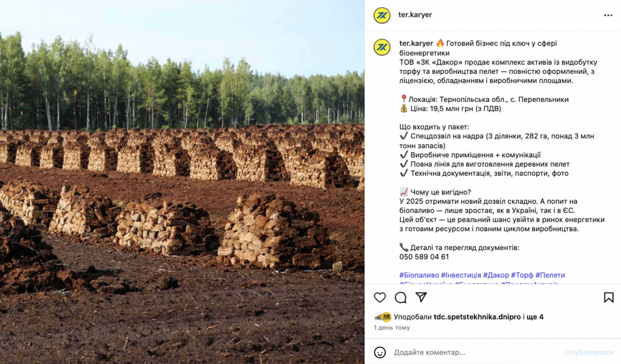Focus the 'Додайте коментар...' comment field

point(476,352)
